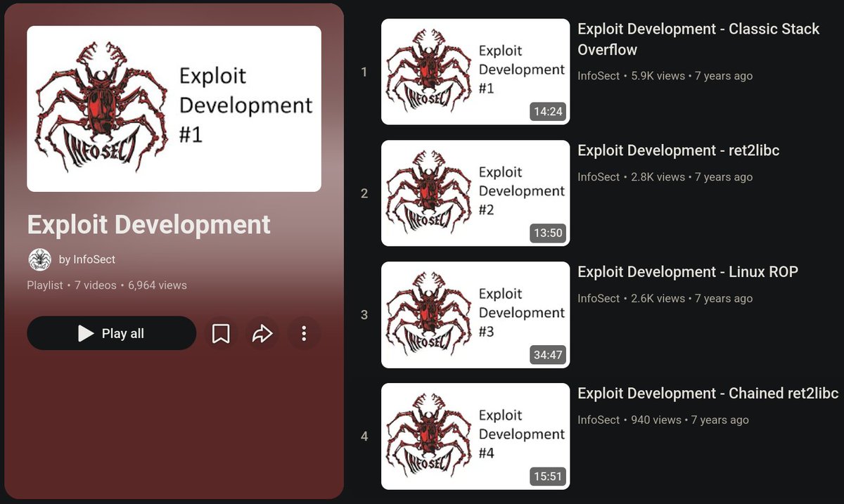Click index number 2 in playlist
The height and width of the screenshot is (504, 844).
364,193
